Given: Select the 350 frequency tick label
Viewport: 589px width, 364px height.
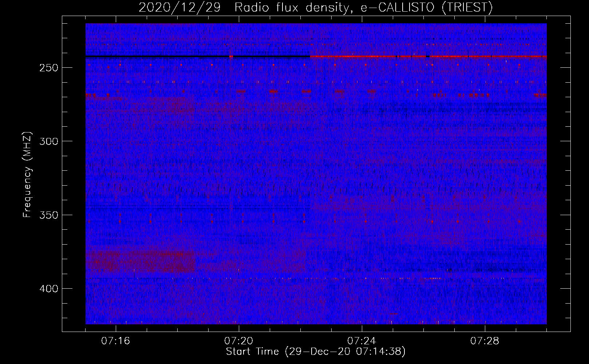Looking at the screenshot, I should pyautogui.click(x=49, y=215).
